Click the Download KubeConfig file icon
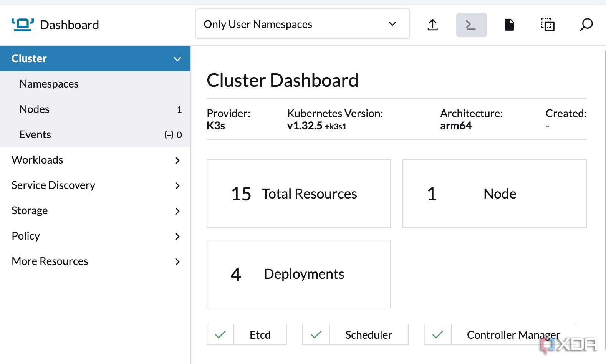Screen dimensions: 606x364 click(x=509, y=25)
